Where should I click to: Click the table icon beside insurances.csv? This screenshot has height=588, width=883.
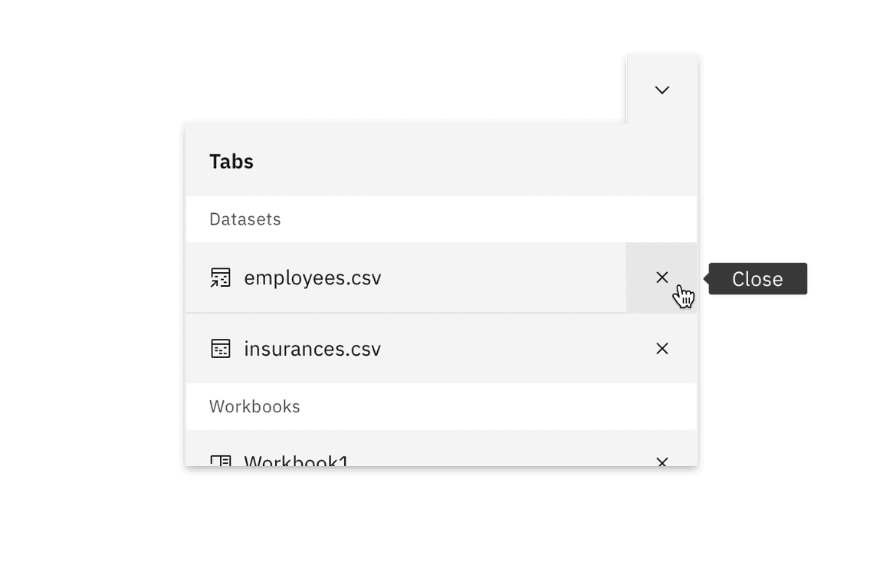220,349
